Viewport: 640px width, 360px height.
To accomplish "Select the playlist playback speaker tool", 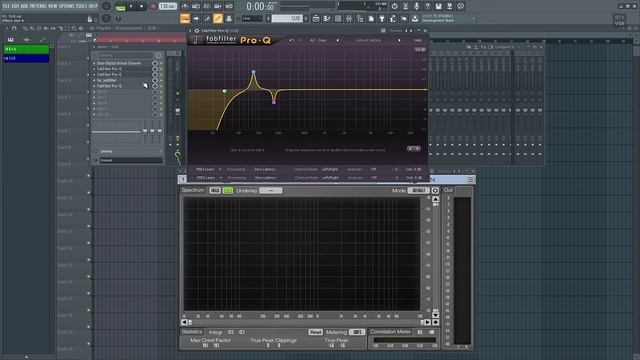I will (81, 29).
